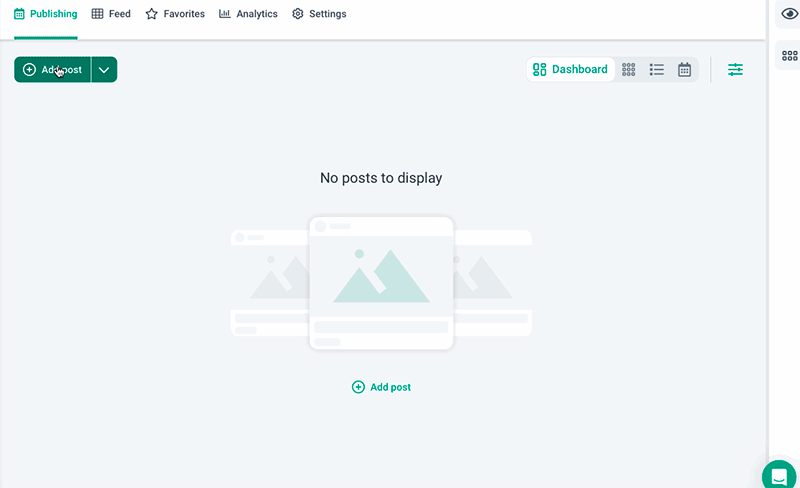Go to the Feed tab
The image size is (800, 488).
coord(111,14)
